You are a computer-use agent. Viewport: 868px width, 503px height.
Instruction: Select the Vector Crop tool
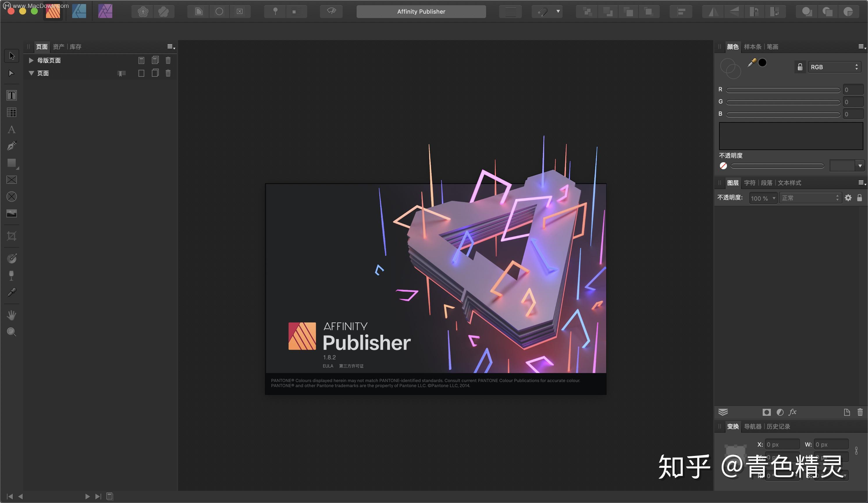[12, 236]
